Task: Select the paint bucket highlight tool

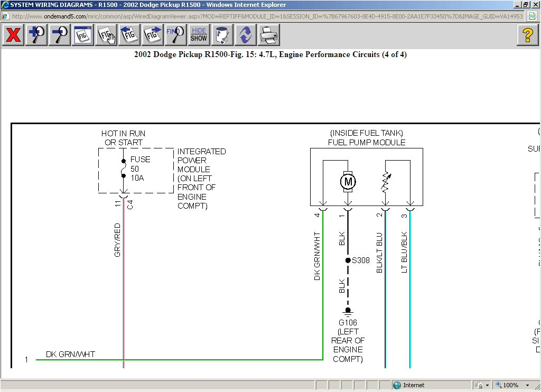Action: tap(222, 35)
